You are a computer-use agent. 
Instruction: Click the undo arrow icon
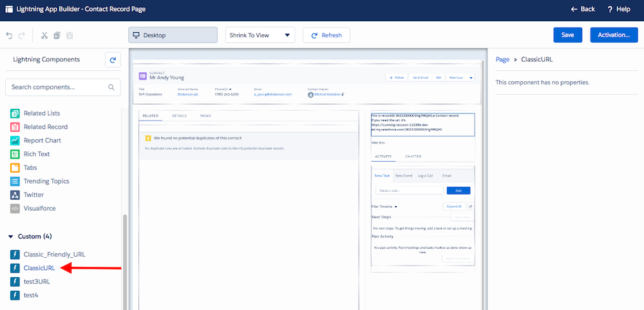click(9, 35)
